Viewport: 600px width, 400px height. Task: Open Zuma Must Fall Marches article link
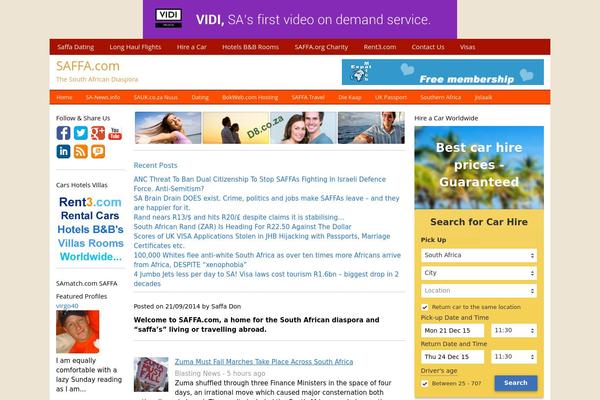coord(264,362)
